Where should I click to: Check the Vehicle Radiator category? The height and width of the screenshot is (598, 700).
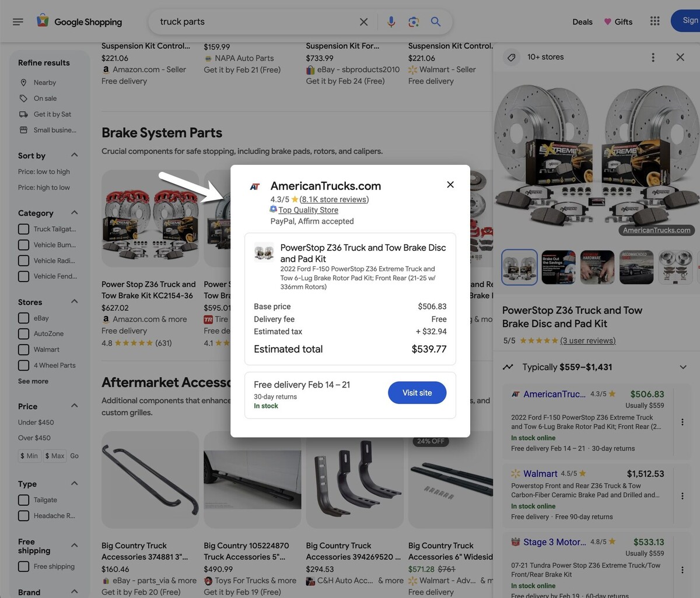[x=23, y=261]
